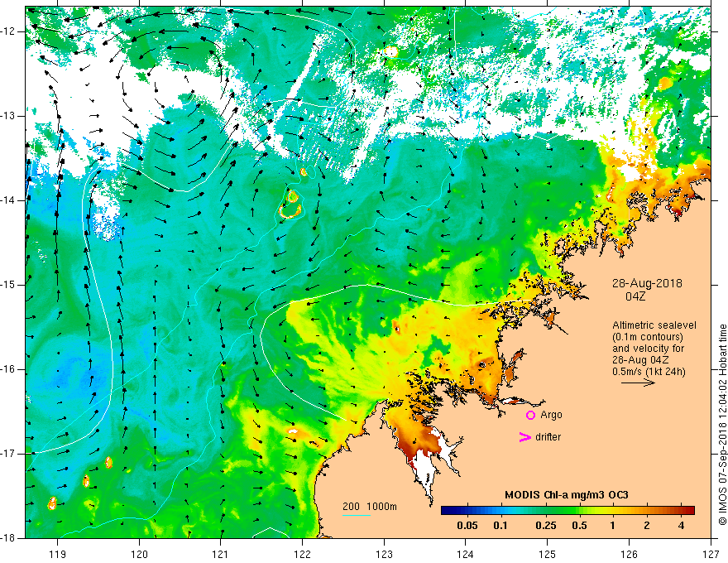Click colorbar value '0.5'
Screen dimensions: 728x563
579,526
